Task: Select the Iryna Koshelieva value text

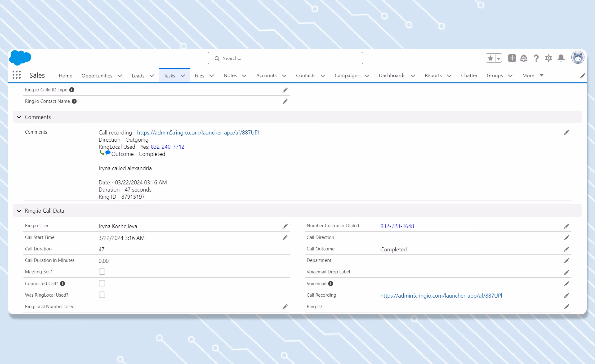Action: (118, 226)
